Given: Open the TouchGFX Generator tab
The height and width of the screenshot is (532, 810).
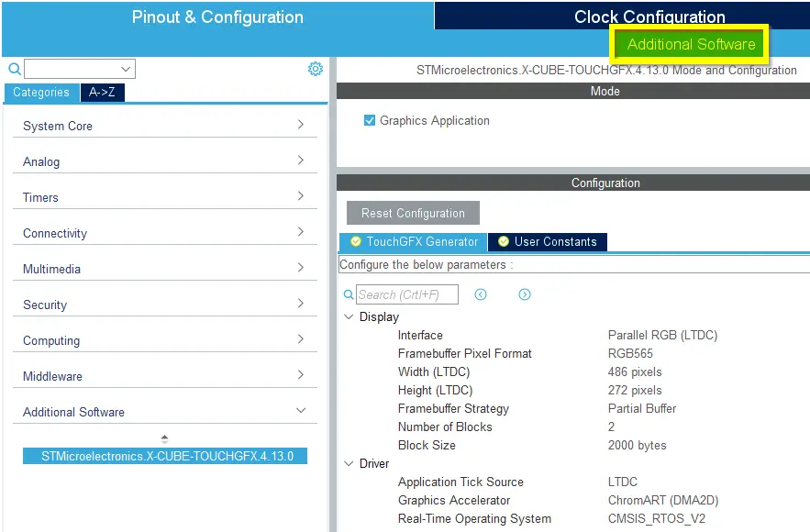Looking at the screenshot, I should [414, 242].
